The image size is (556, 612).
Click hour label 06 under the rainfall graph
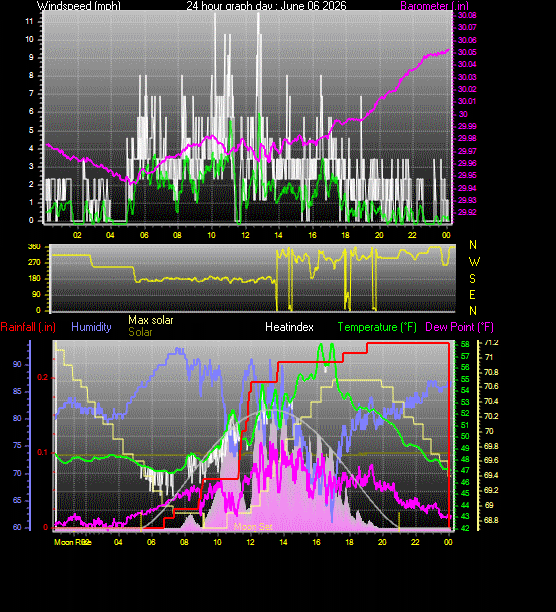(x=151, y=542)
